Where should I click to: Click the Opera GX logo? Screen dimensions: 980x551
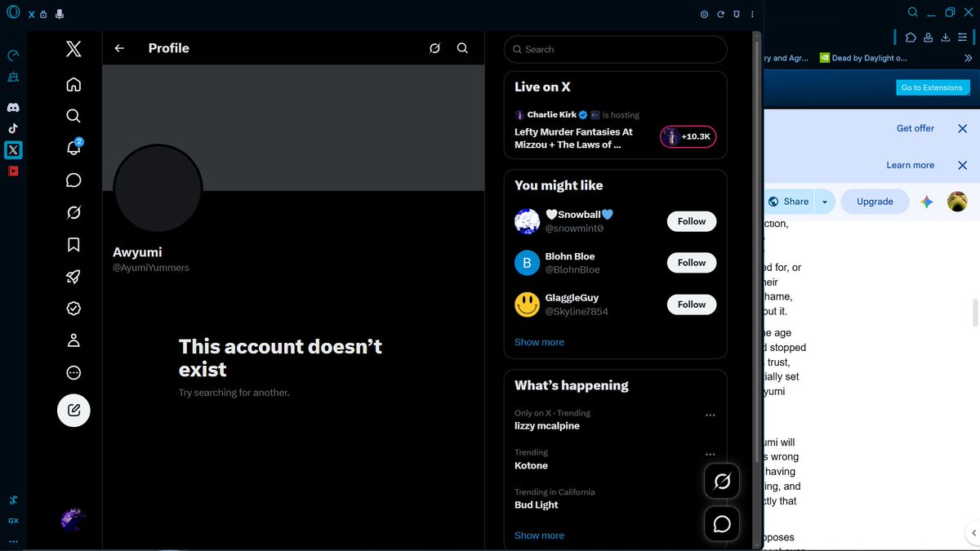tap(13, 14)
